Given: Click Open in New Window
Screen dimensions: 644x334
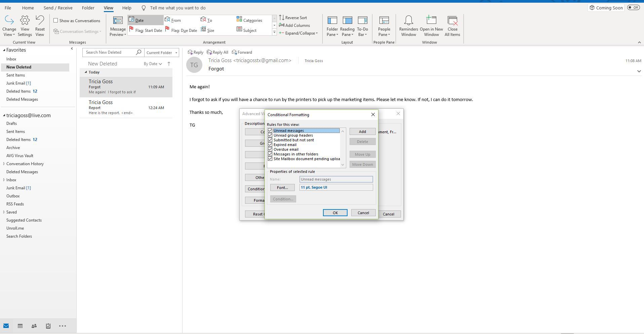Looking at the screenshot, I should (x=431, y=26).
